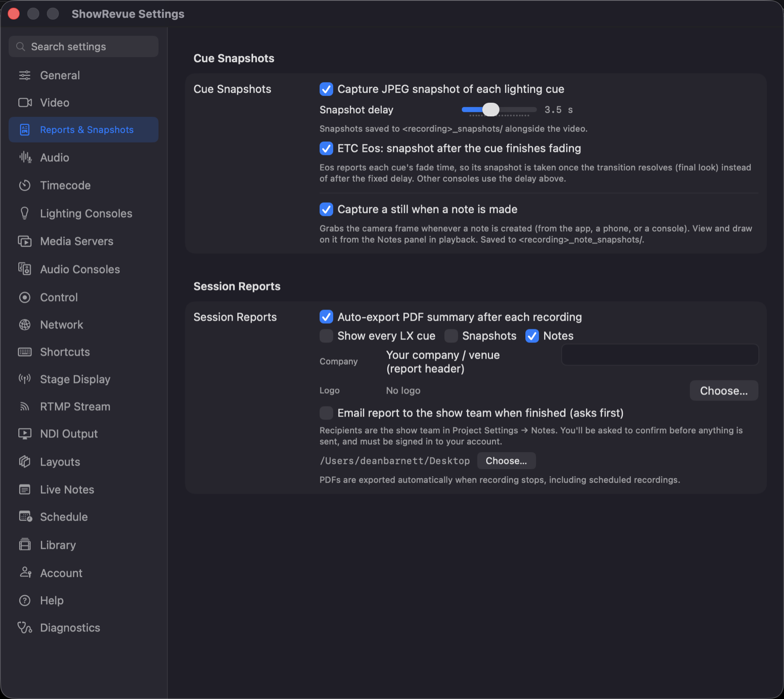The image size is (784, 699).
Task: Click the Audio Consoles speaker icon
Action: pyautogui.click(x=25, y=269)
